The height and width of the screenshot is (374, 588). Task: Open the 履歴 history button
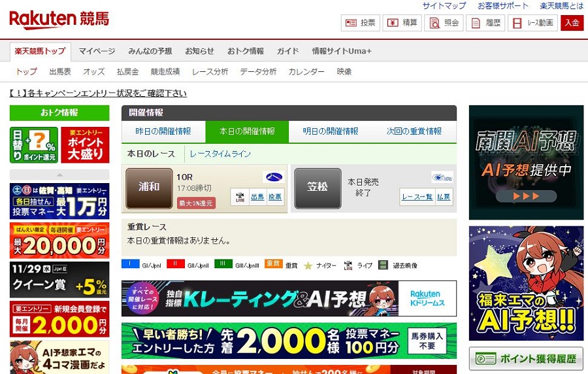[x=485, y=23]
